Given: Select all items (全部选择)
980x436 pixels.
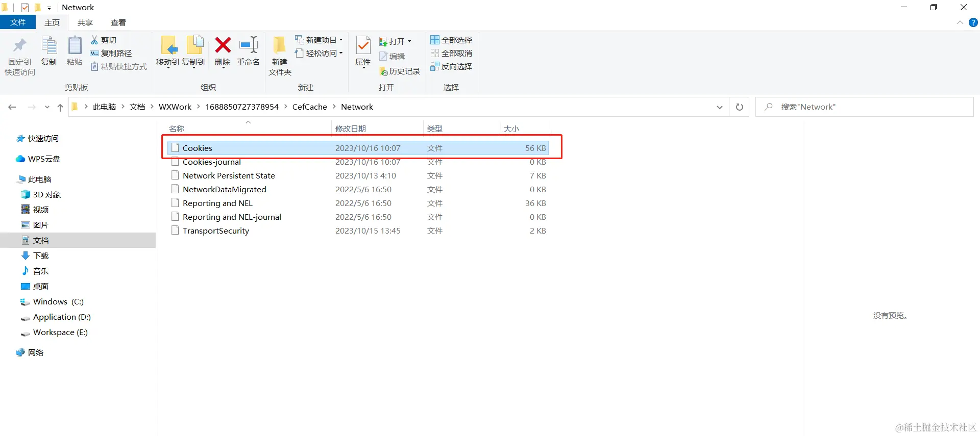Looking at the screenshot, I should point(451,40).
